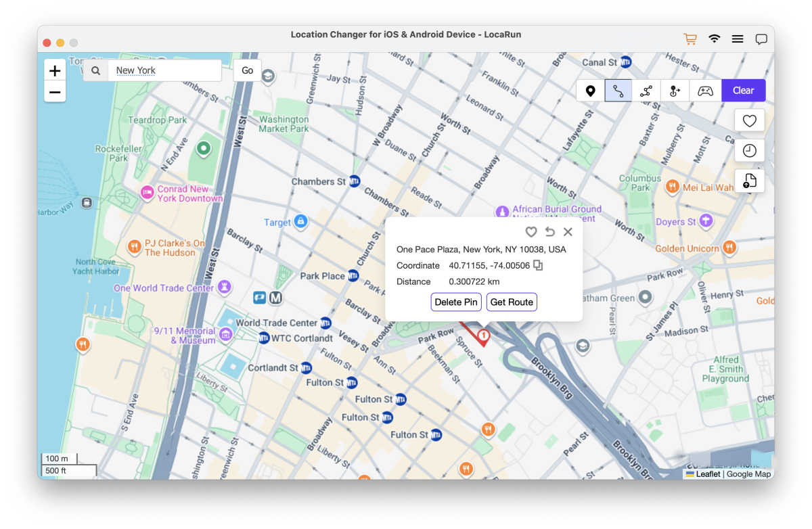The image size is (812, 529).
Task: Click the Delete Pin button
Action: 456,302
